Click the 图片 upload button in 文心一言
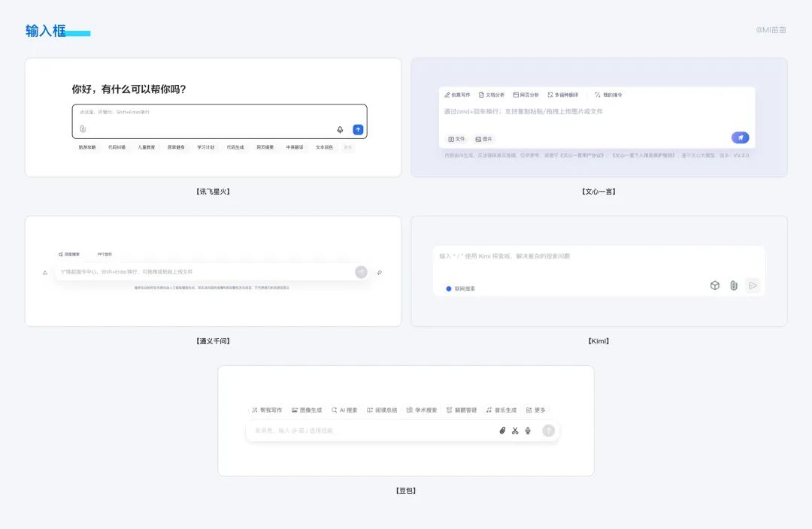The height and width of the screenshot is (529, 812). click(483, 139)
